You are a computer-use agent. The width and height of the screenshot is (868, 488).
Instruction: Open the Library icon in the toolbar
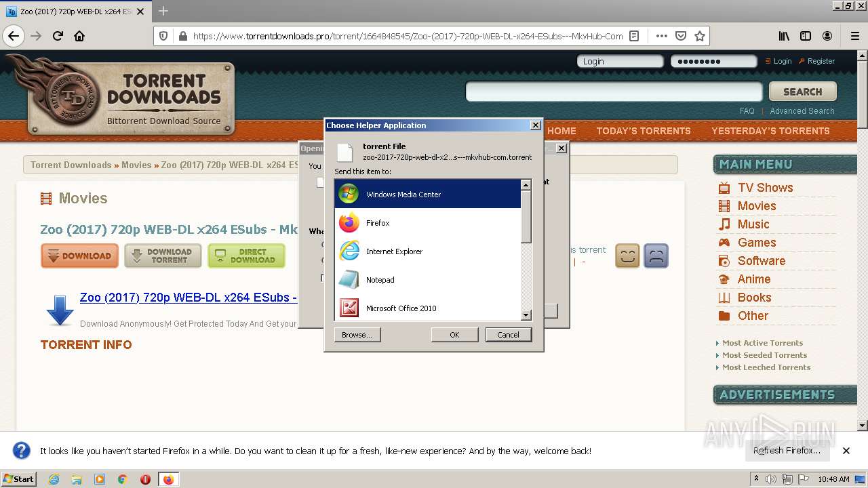coord(784,36)
